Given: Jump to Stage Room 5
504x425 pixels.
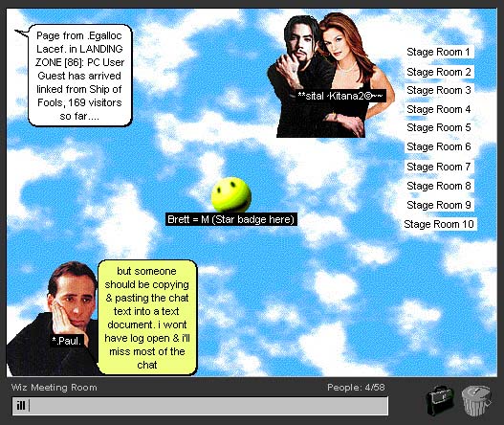Looking at the screenshot, I should (438, 127).
